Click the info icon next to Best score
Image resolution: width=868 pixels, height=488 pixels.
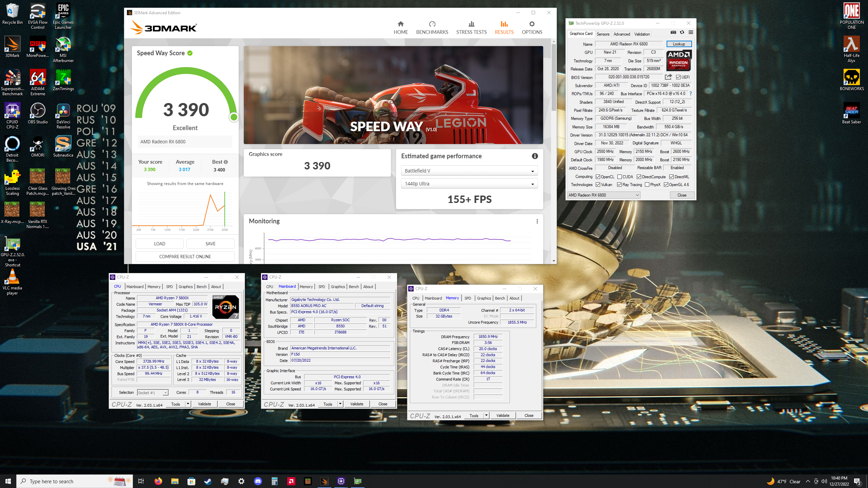[226, 162]
